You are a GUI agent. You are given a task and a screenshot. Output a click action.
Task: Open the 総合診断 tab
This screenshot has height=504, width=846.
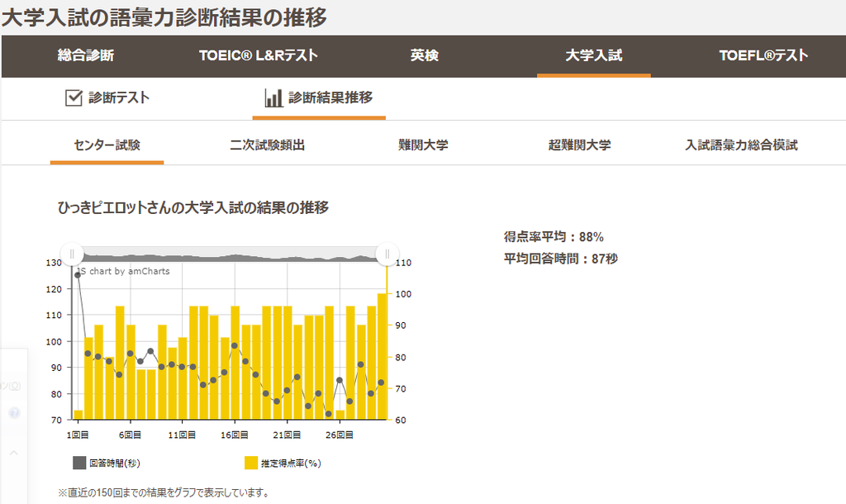coord(86,55)
